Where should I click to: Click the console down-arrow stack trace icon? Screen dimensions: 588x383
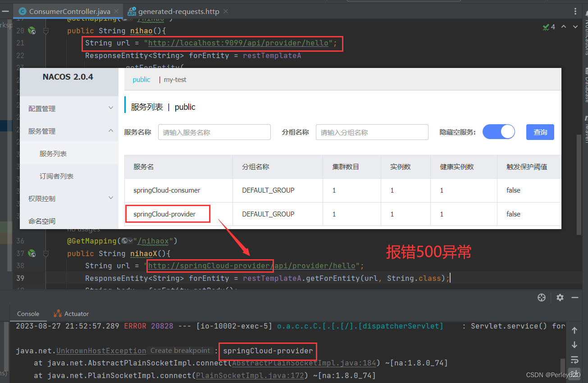(574, 345)
